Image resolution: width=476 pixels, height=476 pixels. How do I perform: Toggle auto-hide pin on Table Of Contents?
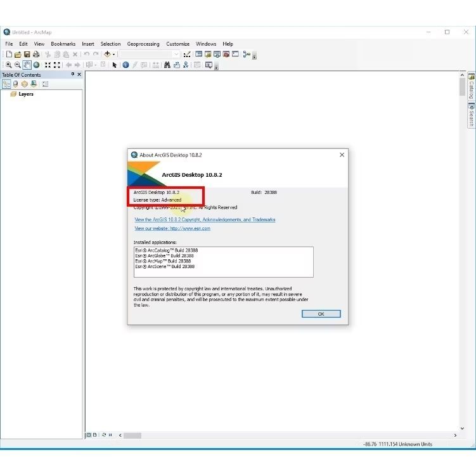[x=72, y=74]
